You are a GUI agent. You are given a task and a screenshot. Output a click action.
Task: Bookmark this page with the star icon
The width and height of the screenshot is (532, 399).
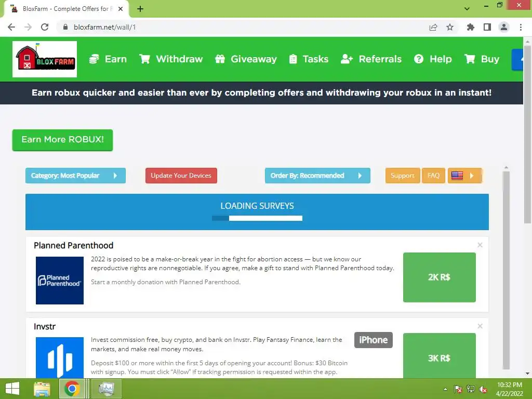click(450, 27)
